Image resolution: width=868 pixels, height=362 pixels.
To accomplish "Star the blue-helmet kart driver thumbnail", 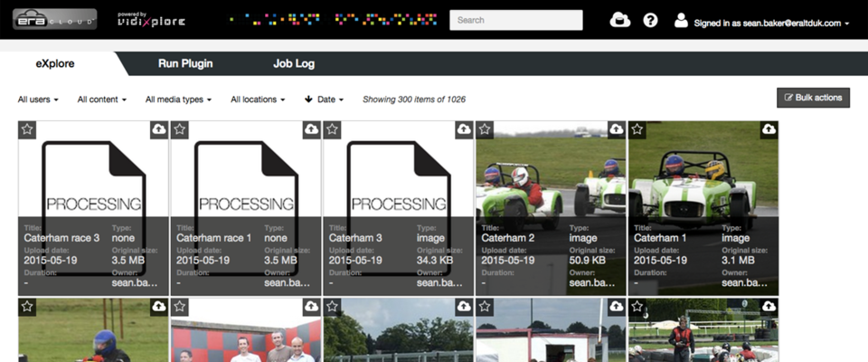I will [x=27, y=307].
